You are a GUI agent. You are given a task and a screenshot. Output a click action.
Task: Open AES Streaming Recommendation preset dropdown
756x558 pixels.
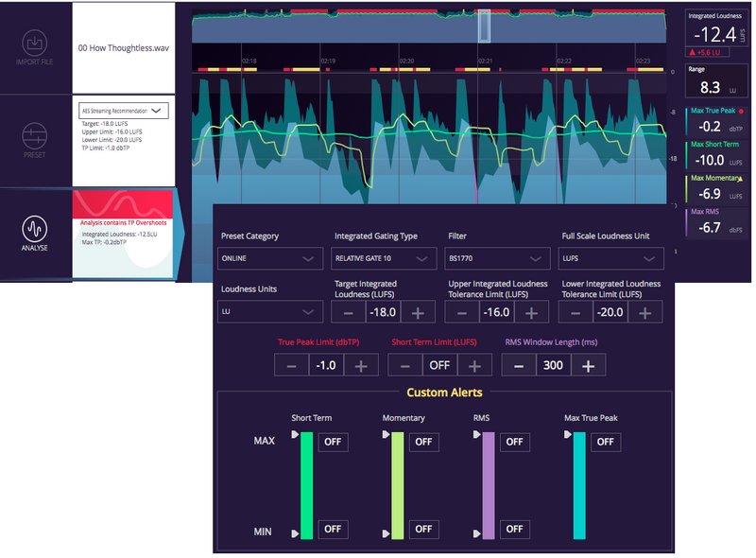tap(123, 110)
